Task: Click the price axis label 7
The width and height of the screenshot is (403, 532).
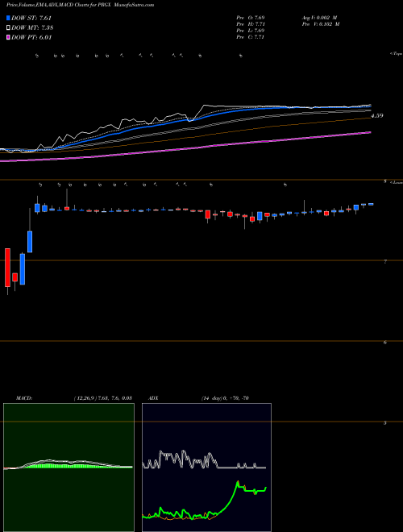Action: click(385, 262)
